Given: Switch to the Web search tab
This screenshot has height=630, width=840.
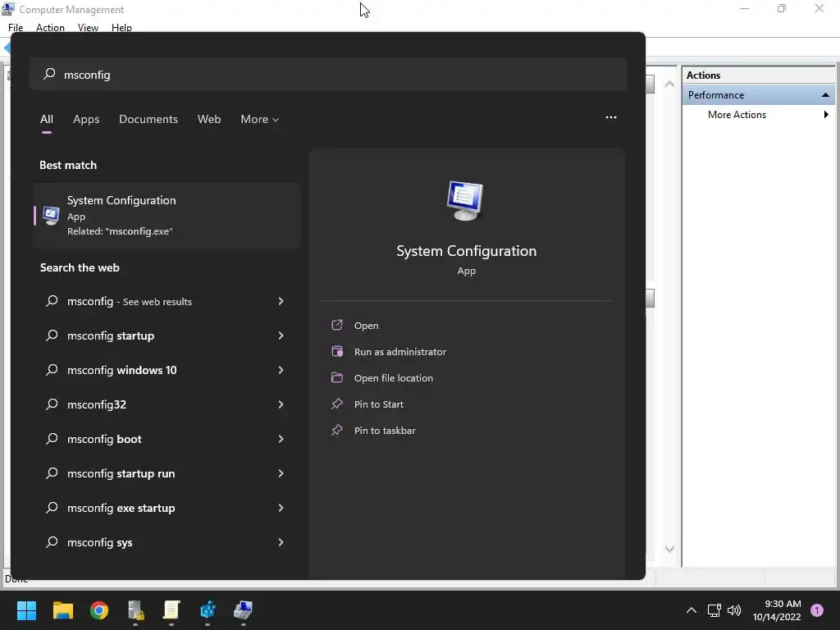Looking at the screenshot, I should pyautogui.click(x=209, y=120).
